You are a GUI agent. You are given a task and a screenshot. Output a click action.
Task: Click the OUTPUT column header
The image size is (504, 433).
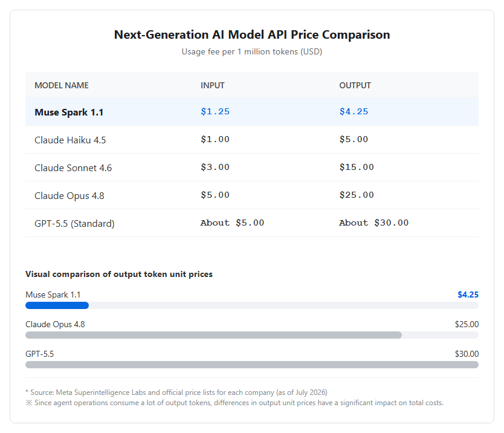coord(355,85)
